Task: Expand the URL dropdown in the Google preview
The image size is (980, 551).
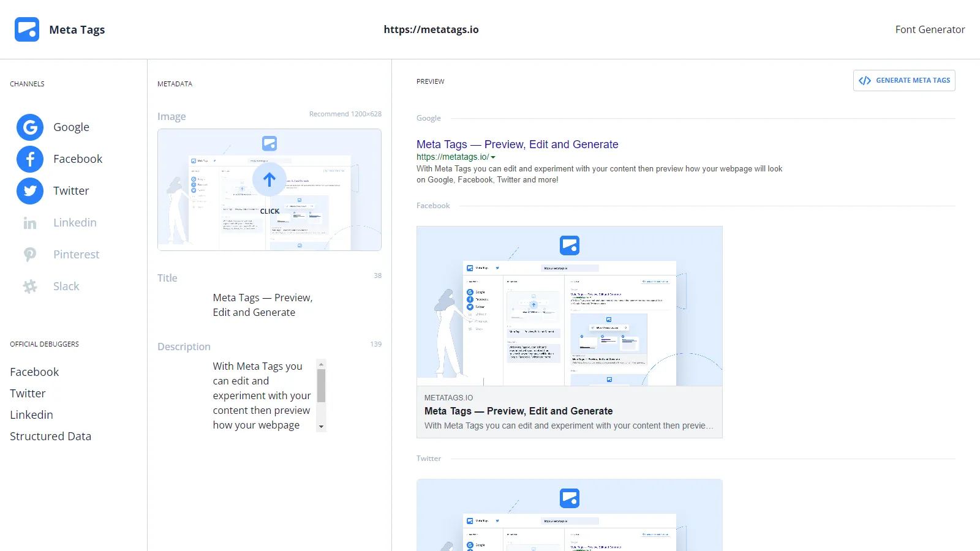Action: click(x=495, y=157)
